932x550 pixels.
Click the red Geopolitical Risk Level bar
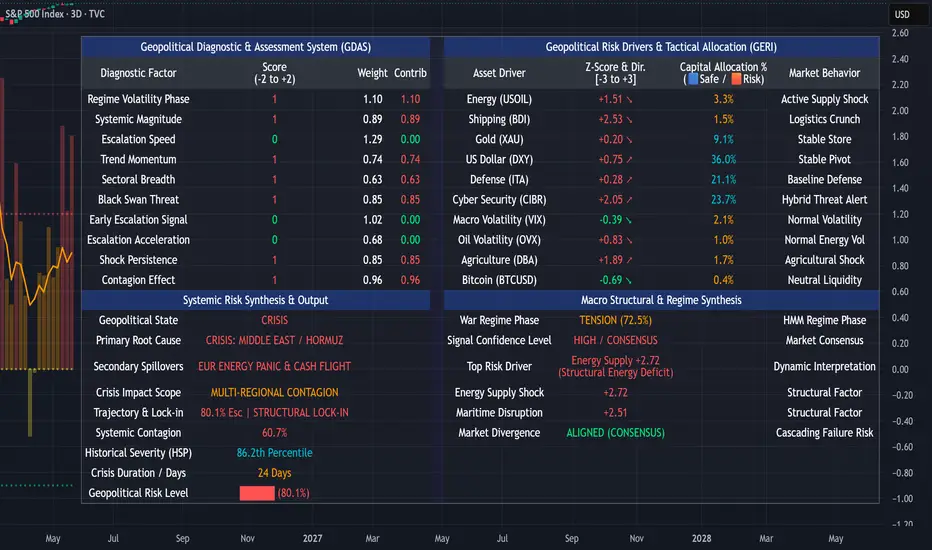coord(257,493)
